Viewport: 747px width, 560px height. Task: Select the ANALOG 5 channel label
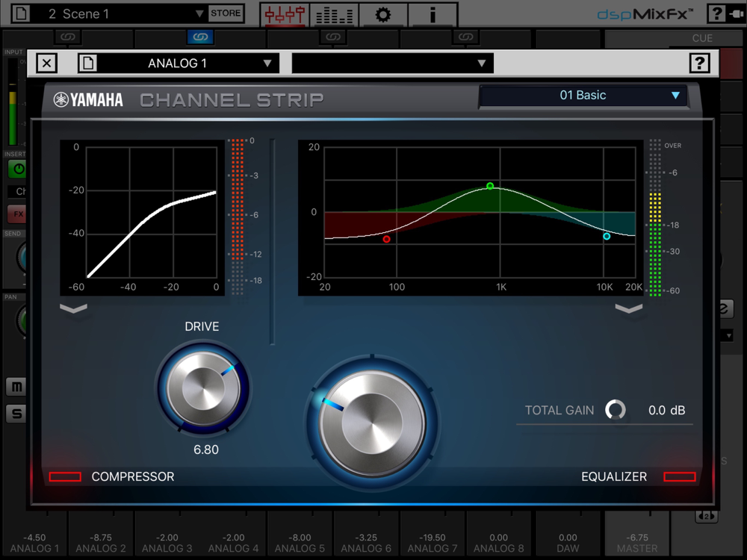(x=300, y=548)
